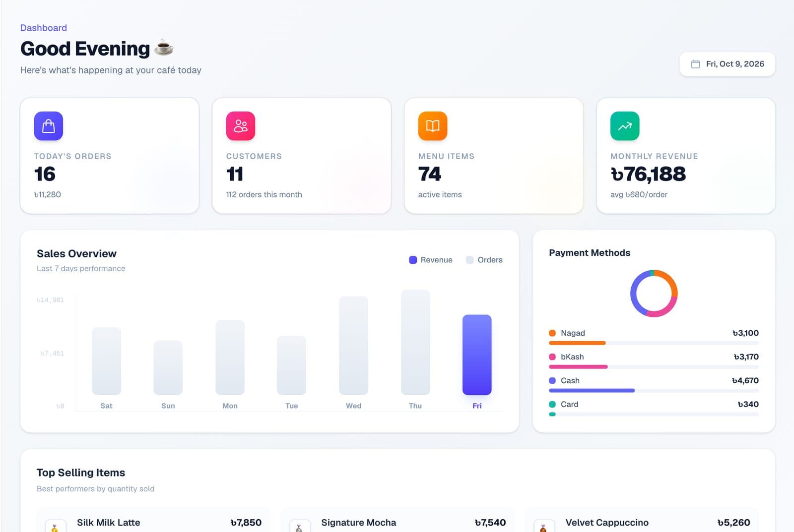Click the Card ৳340 amount
Image resolution: width=794 pixels, height=532 pixels.
(x=748, y=405)
